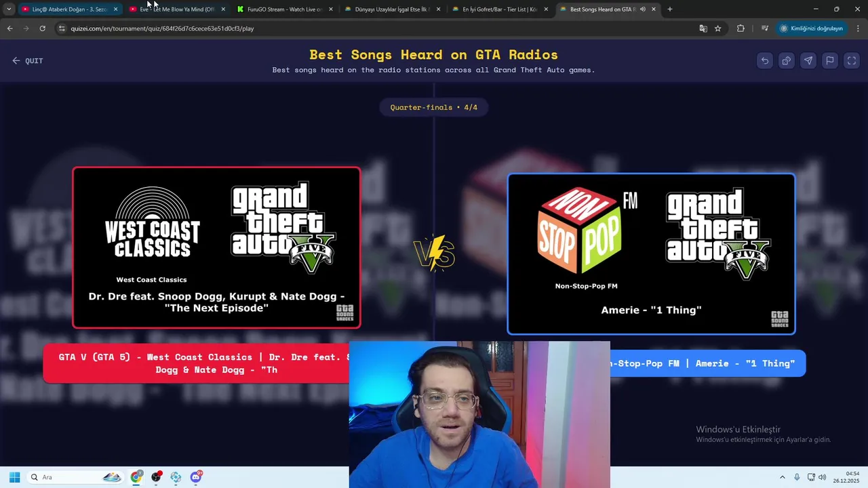The height and width of the screenshot is (488, 868).
Task: Open the volume speaker tray icon
Action: click(x=823, y=477)
